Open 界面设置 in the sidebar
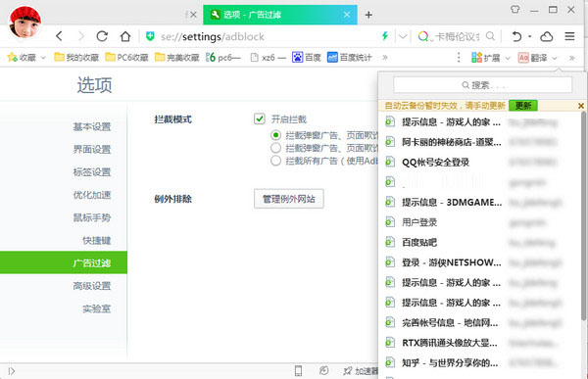This screenshot has height=379, width=588. point(92,149)
